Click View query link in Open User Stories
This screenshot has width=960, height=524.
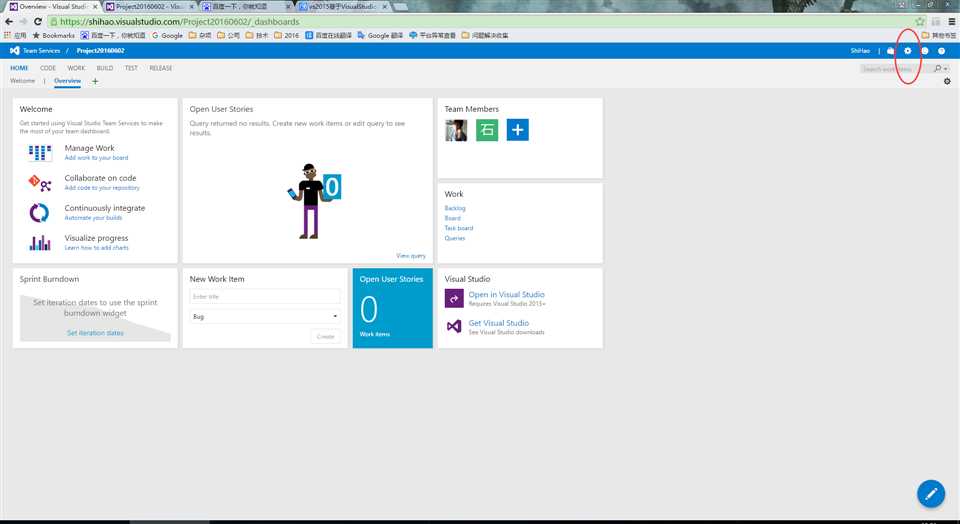coord(411,256)
